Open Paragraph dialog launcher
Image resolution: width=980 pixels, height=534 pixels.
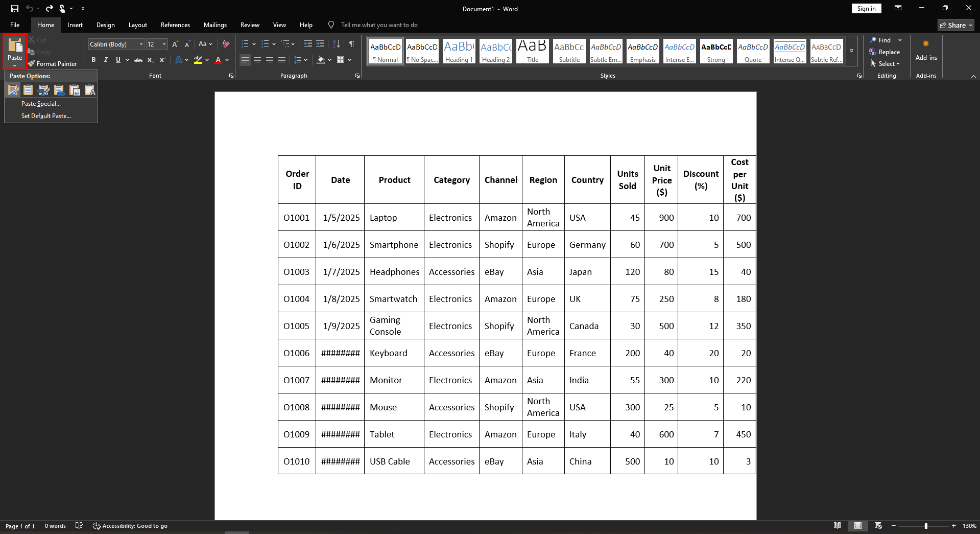pyautogui.click(x=357, y=76)
